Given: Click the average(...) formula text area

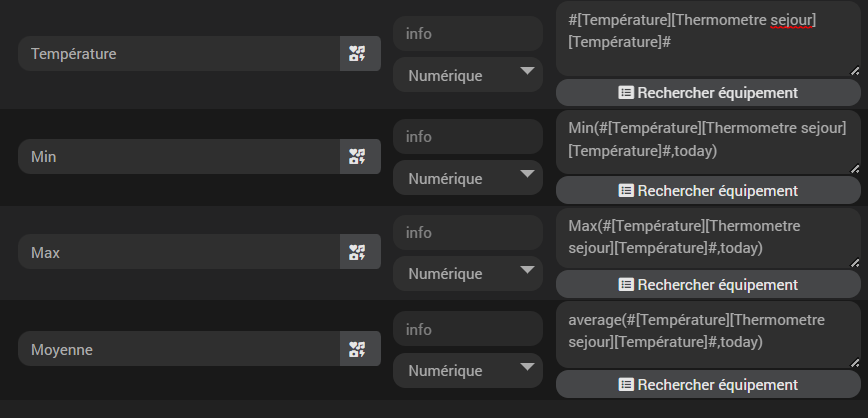Looking at the screenshot, I should tap(706, 332).
